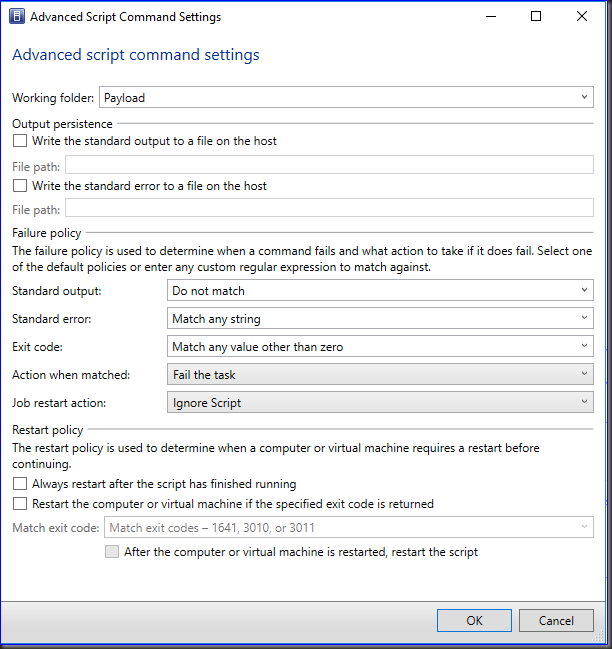
Task: Click the app icon in the title bar
Action: 17,17
